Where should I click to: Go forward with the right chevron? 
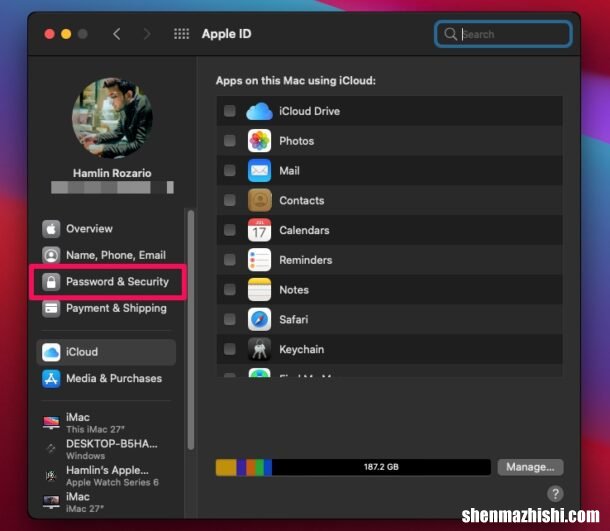click(x=147, y=34)
